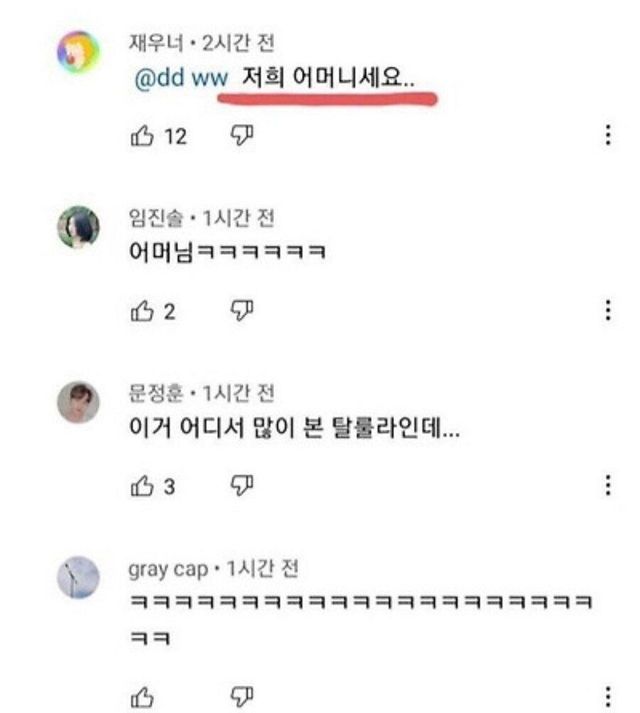This screenshot has width=640, height=713.
Task: Thumbs up 문정훈's comment
Action: [x=141, y=487]
